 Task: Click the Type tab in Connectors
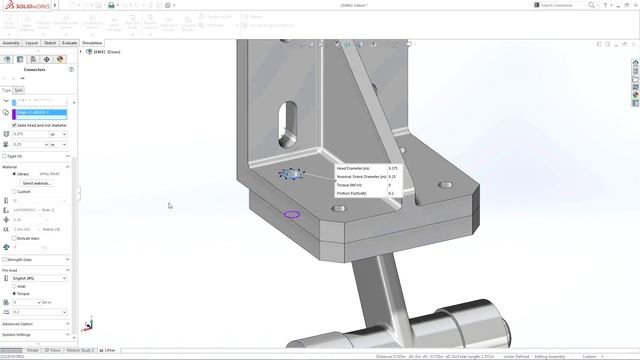[x=7, y=90]
